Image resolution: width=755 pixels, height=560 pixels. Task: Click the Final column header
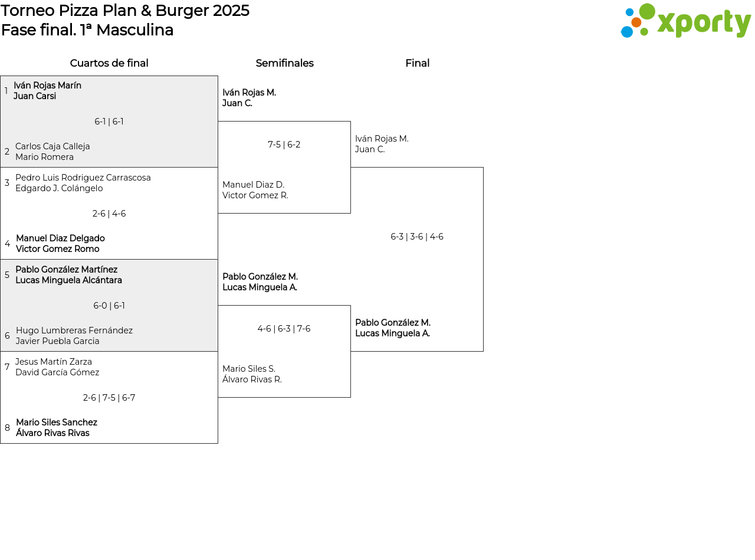(x=417, y=63)
